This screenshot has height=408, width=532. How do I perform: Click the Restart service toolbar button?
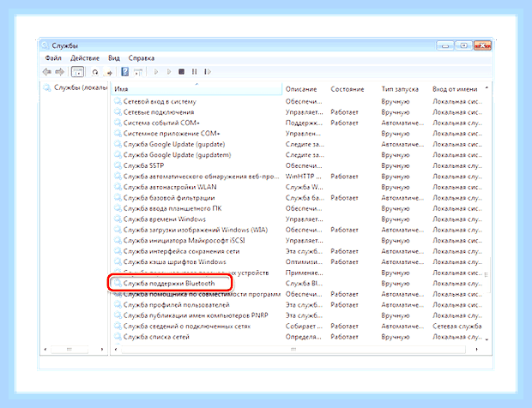pyautogui.click(x=208, y=72)
